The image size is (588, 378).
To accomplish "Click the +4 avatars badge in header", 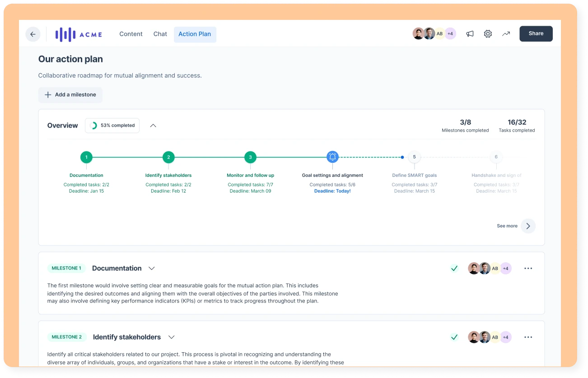I will click(450, 33).
